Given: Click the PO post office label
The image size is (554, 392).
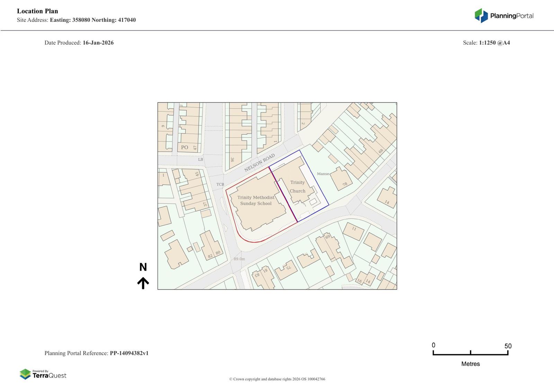Looking at the screenshot, I should point(185,148).
